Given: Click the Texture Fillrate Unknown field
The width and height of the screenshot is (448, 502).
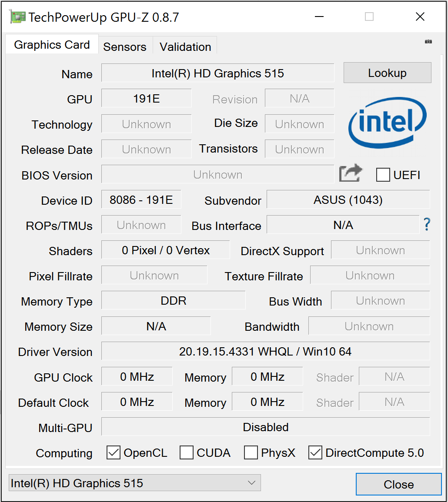Looking at the screenshot, I should tap(370, 275).
